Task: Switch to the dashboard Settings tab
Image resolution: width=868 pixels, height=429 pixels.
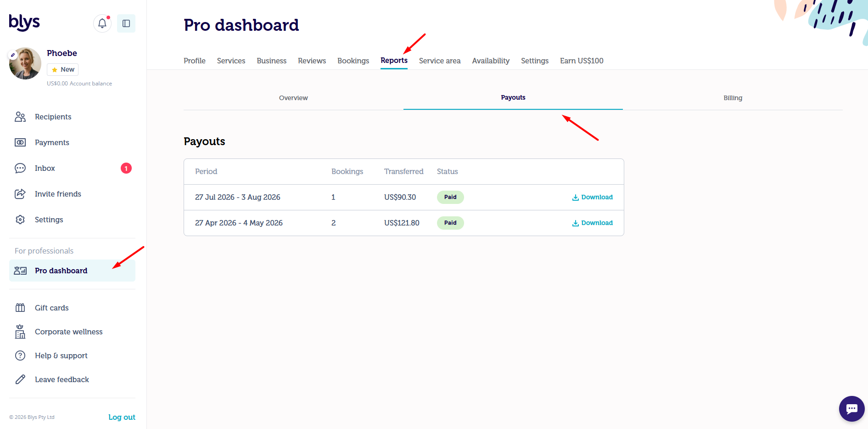Action: [x=535, y=61]
